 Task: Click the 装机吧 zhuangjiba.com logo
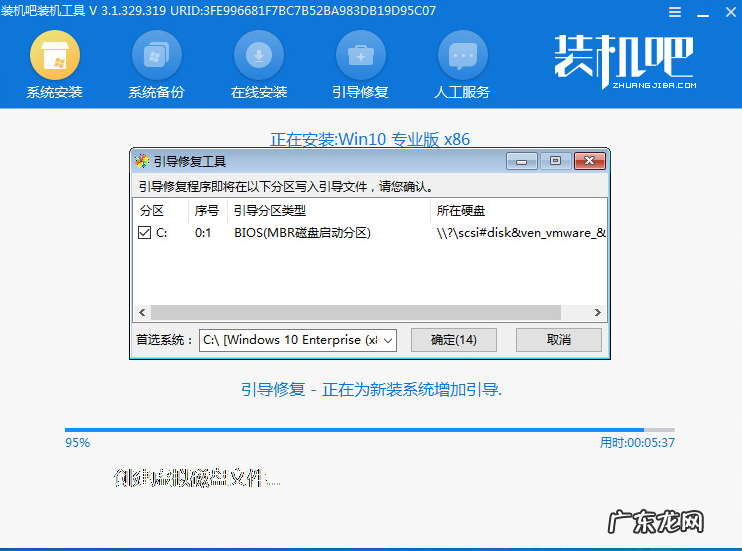point(625,62)
